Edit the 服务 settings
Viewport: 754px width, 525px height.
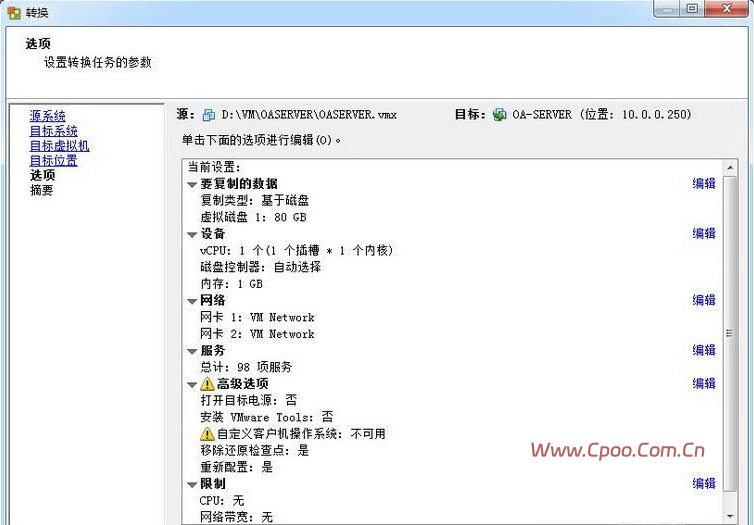point(704,350)
